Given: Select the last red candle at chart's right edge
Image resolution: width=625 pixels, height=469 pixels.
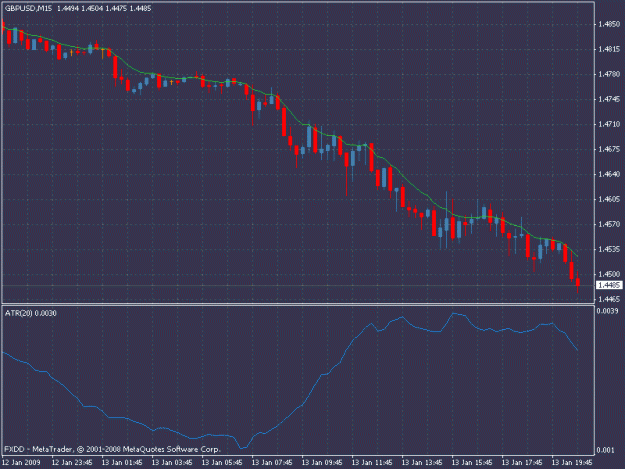Looking at the screenshot, I should (x=578, y=282).
